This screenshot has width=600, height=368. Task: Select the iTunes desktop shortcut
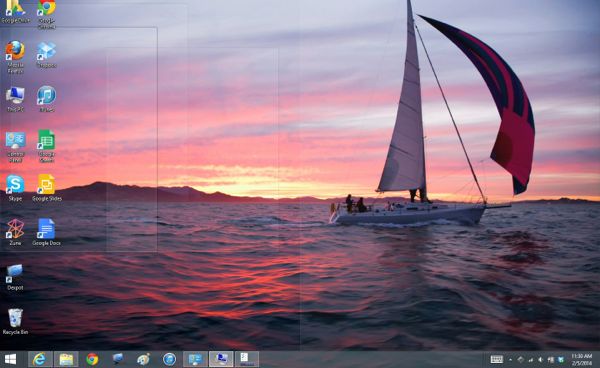pos(46,99)
